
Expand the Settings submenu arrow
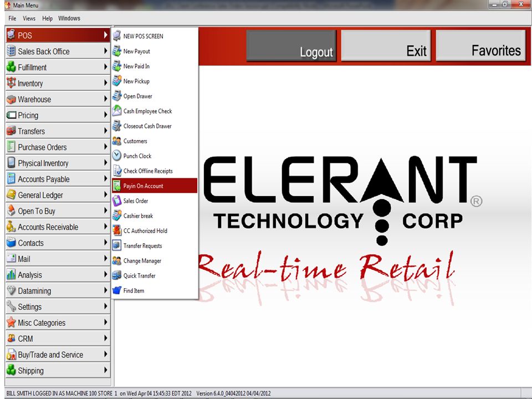(x=105, y=306)
